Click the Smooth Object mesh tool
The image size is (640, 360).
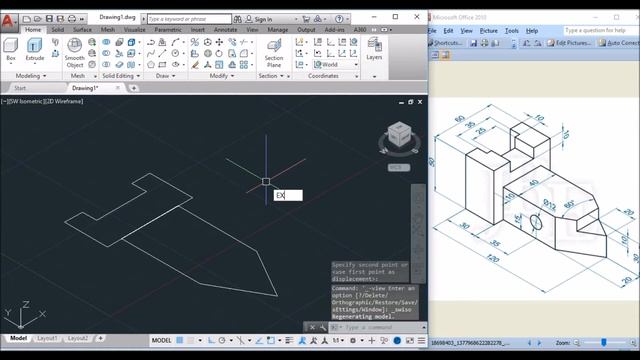click(74, 52)
